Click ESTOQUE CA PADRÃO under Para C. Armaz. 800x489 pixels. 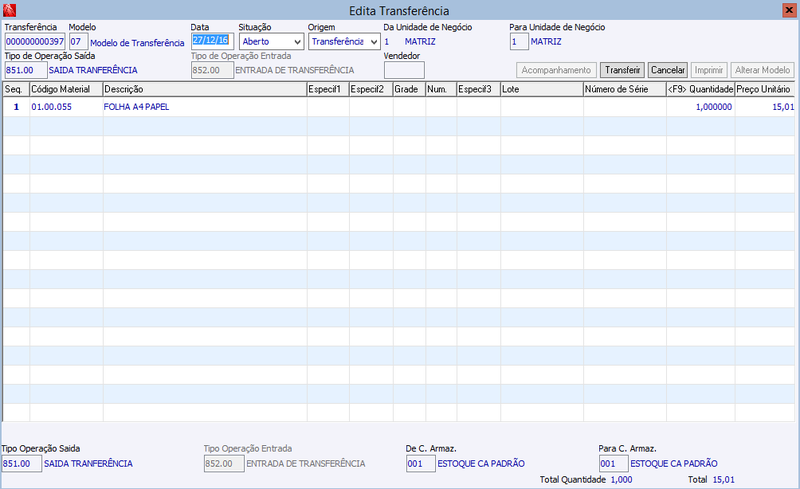[x=674, y=463]
